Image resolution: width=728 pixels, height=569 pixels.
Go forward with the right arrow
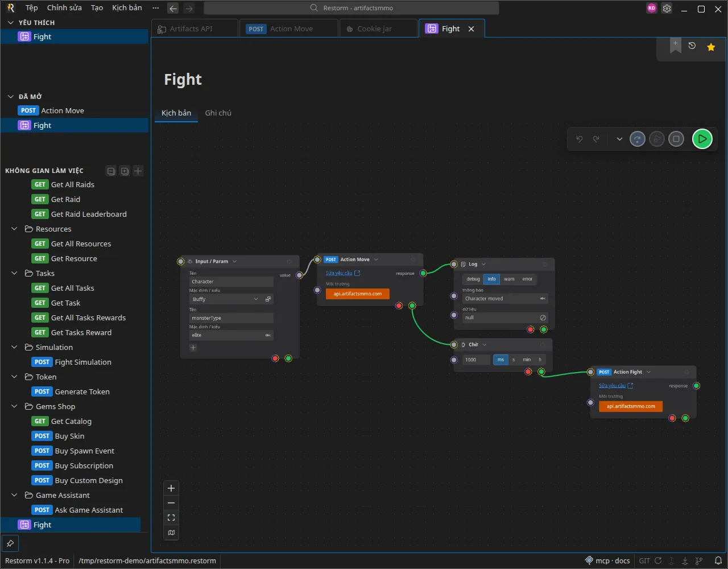(x=189, y=9)
